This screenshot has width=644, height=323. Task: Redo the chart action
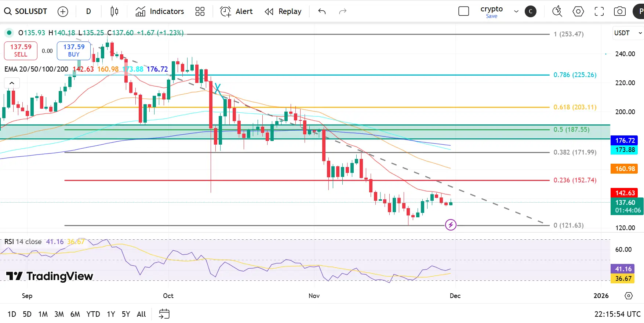tap(343, 12)
